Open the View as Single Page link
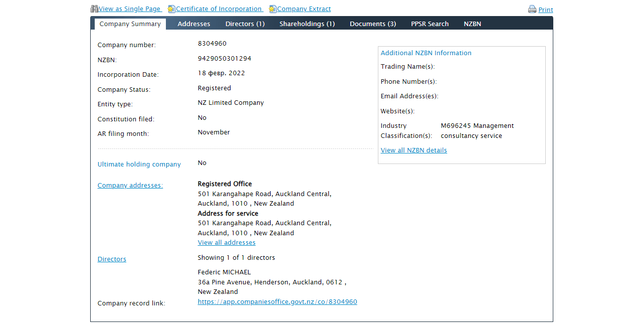 [x=129, y=9]
